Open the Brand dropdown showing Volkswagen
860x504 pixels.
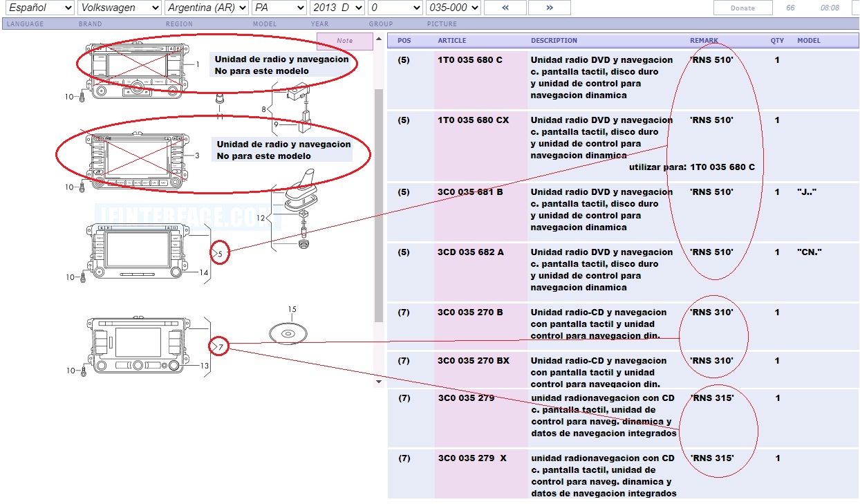point(120,8)
